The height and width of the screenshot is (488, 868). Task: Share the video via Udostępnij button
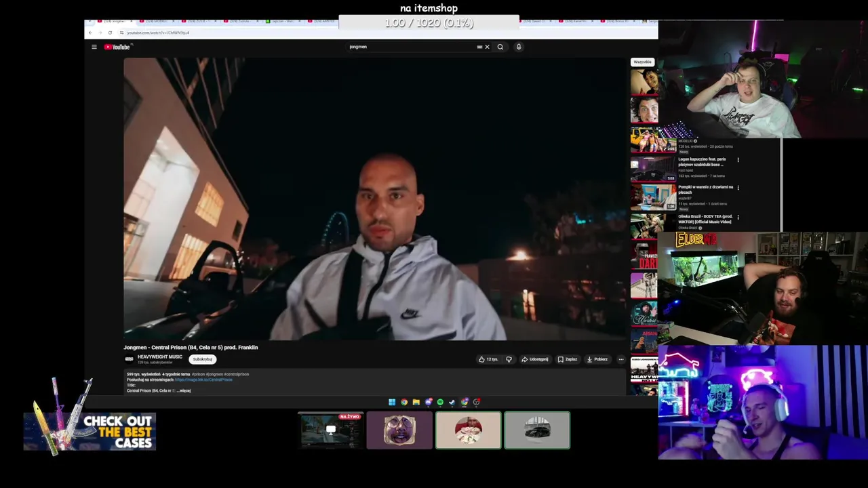(535, 359)
